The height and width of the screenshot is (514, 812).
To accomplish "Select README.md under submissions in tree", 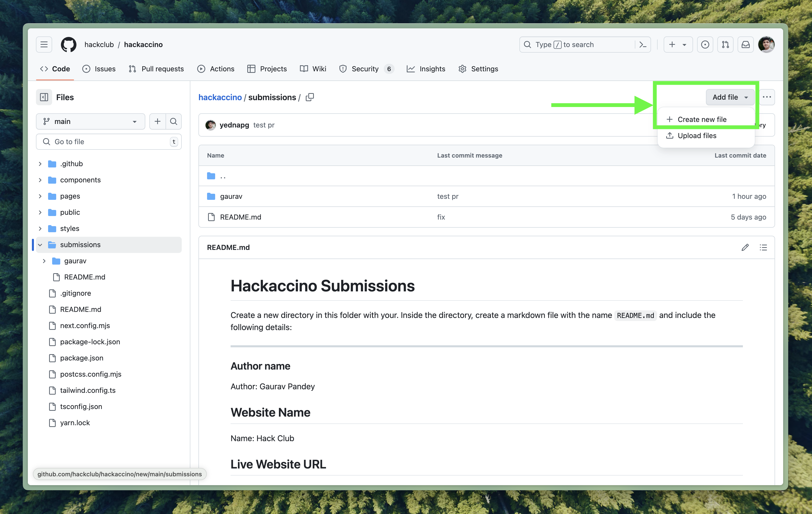I will click(x=85, y=277).
